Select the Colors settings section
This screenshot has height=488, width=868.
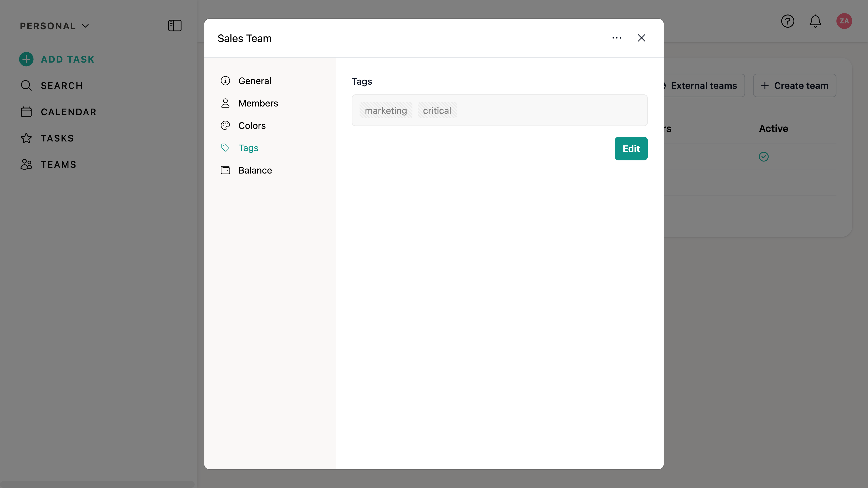click(252, 126)
